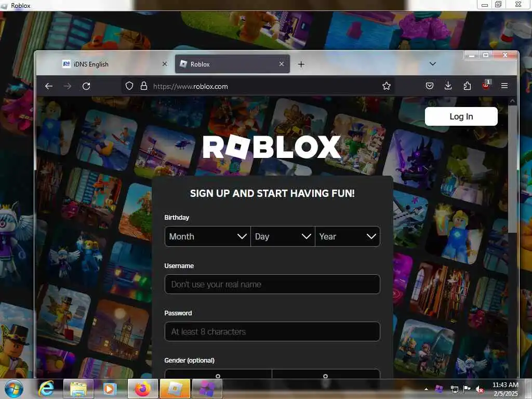Open the Action Center flag icon
Image resolution: width=532 pixels, height=399 pixels.
tap(467, 389)
